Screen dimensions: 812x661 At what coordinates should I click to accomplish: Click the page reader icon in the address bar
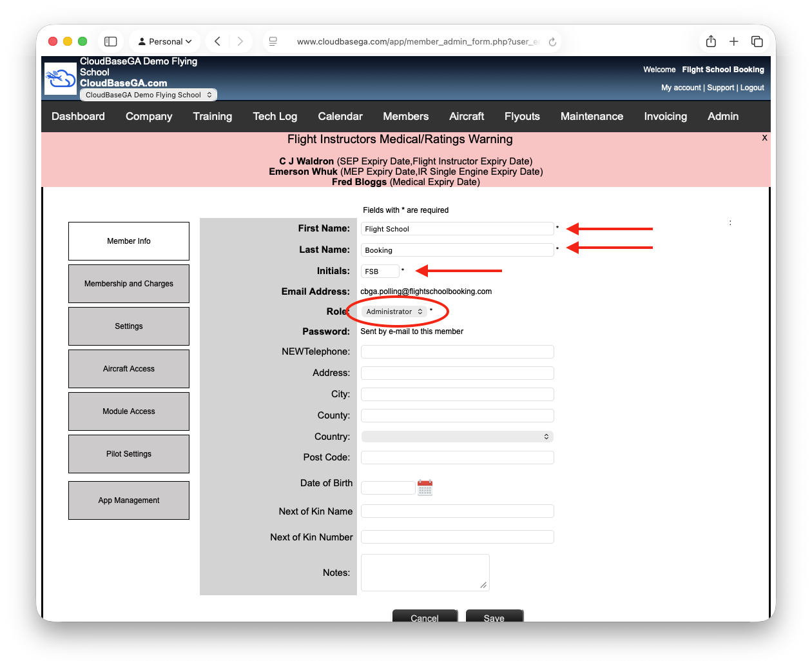pos(273,41)
